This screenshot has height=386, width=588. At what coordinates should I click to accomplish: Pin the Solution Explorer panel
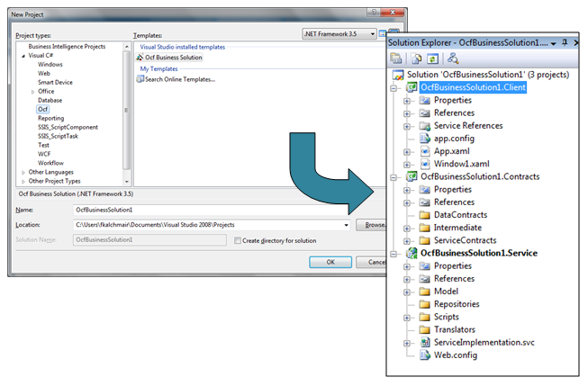[x=565, y=42]
